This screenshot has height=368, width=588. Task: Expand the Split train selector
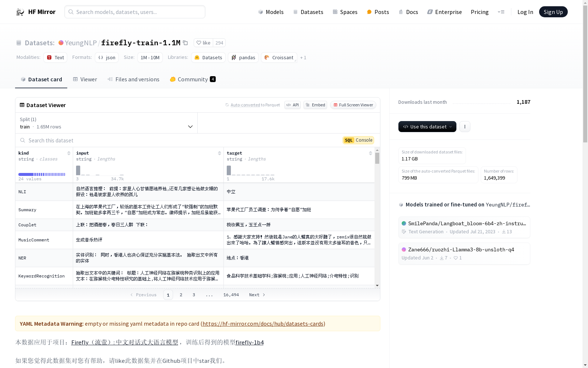(x=107, y=123)
